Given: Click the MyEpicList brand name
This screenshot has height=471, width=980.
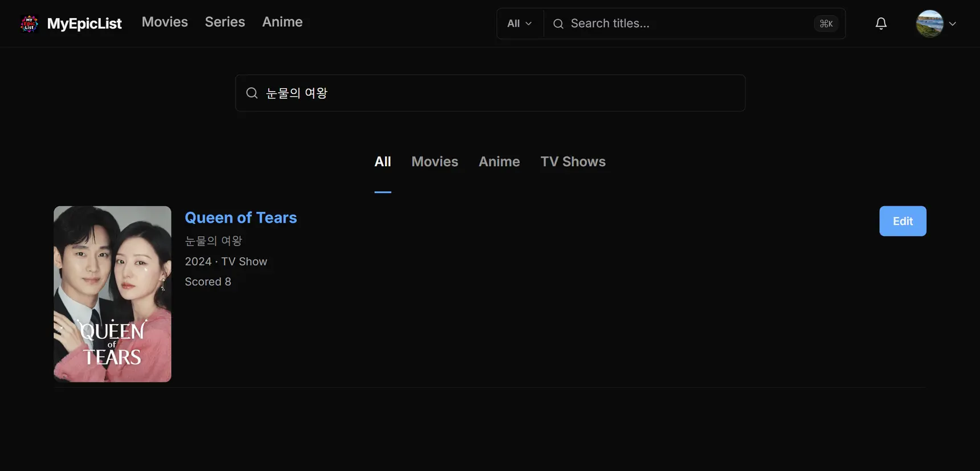Looking at the screenshot, I should point(84,23).
